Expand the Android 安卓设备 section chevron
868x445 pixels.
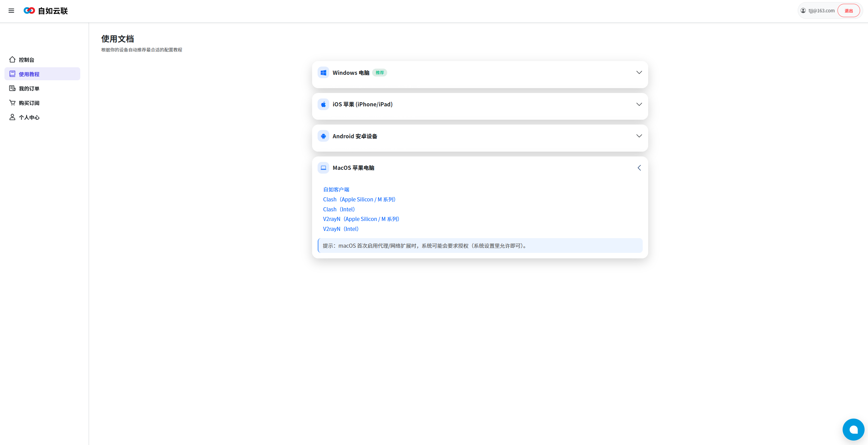(x=639, y=136)
